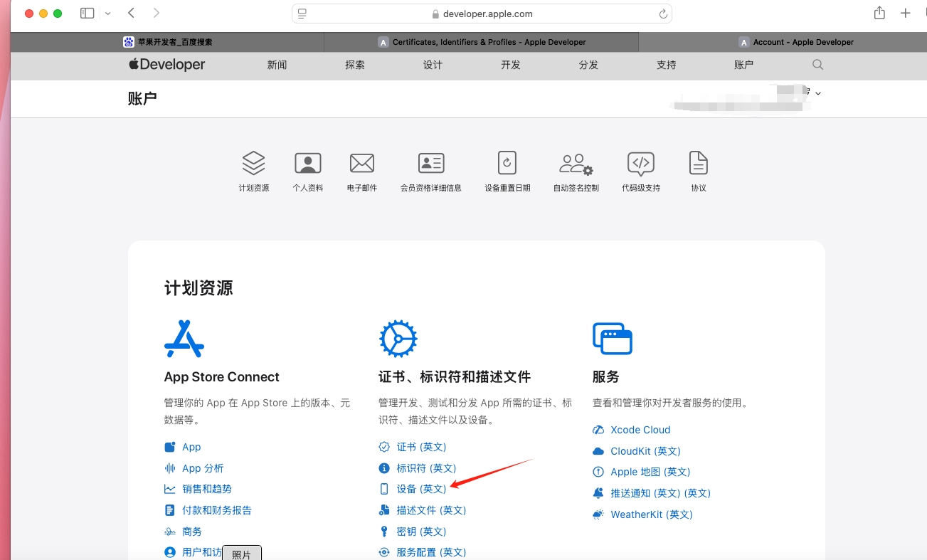
Task: Open the 设备 (英文) link
Action: pyautogui.click(x=422, y=489)
